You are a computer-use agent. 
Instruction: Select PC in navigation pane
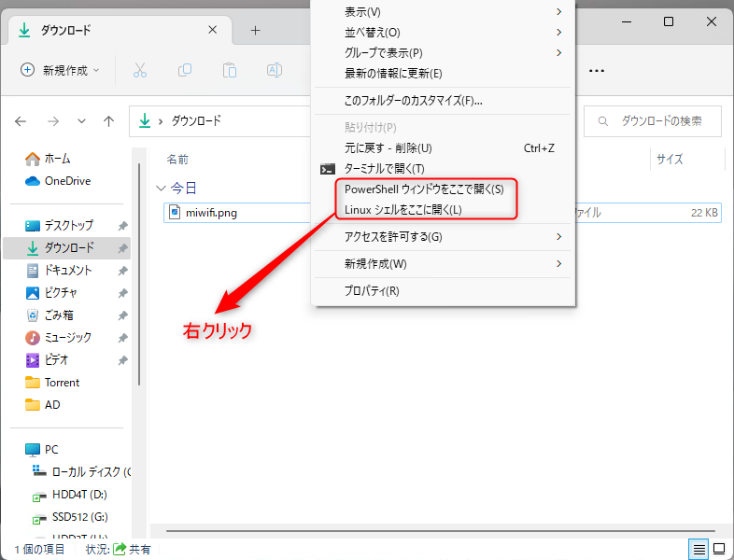click(x=42, y=450)
